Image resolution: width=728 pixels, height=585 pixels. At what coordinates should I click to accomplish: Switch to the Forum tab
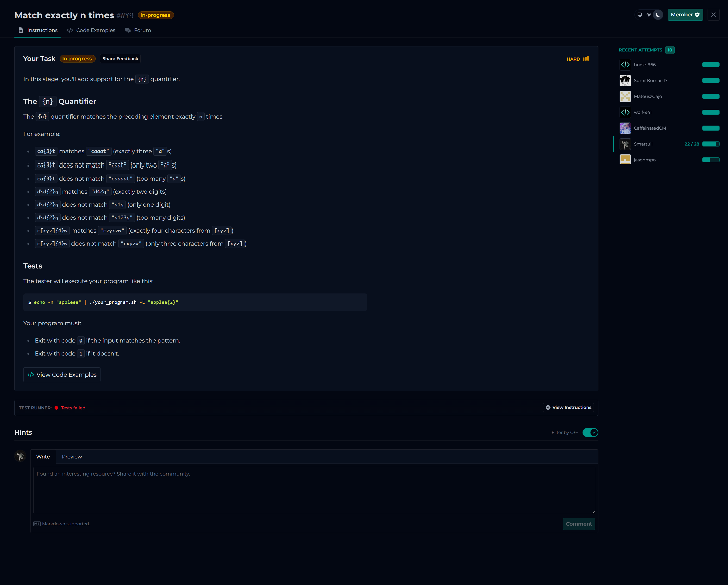tap(138, 30)
